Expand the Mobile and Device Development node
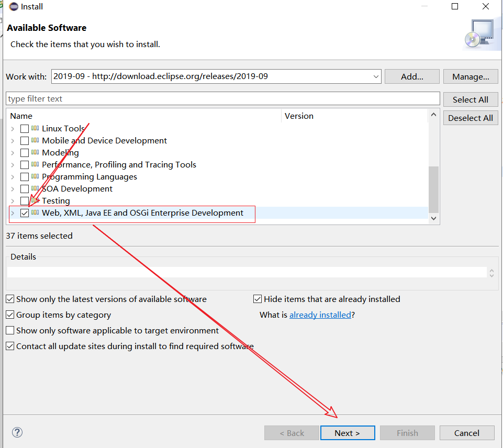The width and height of the screenshot is (503, 448). pyautogui.click(x=13, y=141)
